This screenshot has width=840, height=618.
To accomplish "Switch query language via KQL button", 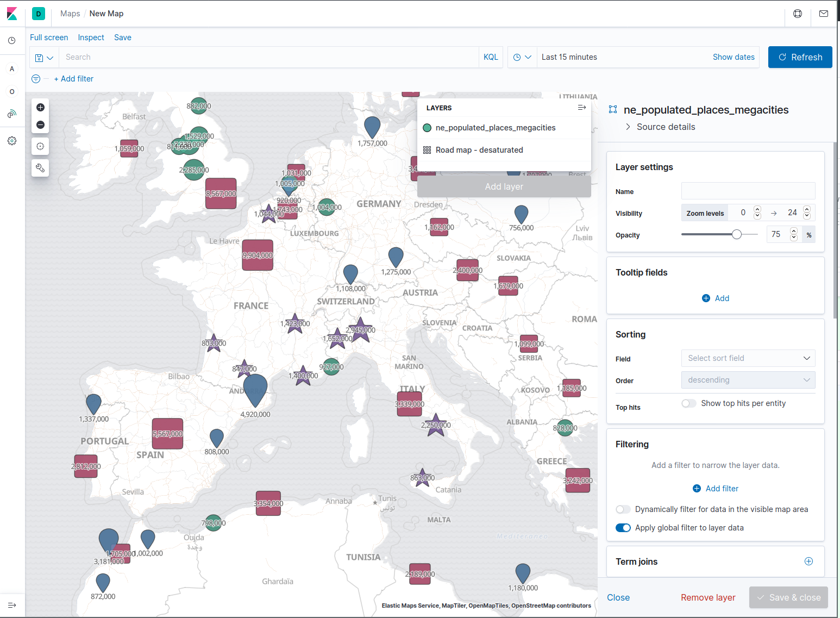I will coord(491,57).
